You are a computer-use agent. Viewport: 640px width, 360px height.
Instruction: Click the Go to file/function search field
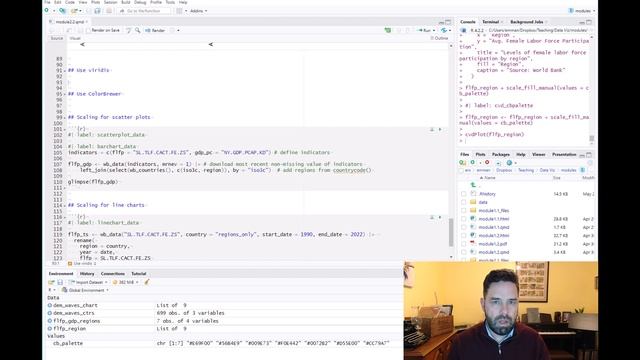click(144, 11)
